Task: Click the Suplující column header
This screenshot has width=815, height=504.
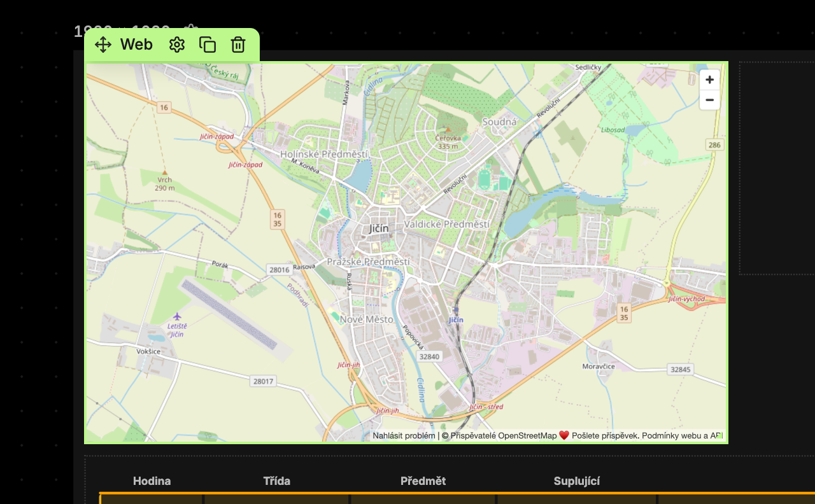Action: [x=577, y=481]
